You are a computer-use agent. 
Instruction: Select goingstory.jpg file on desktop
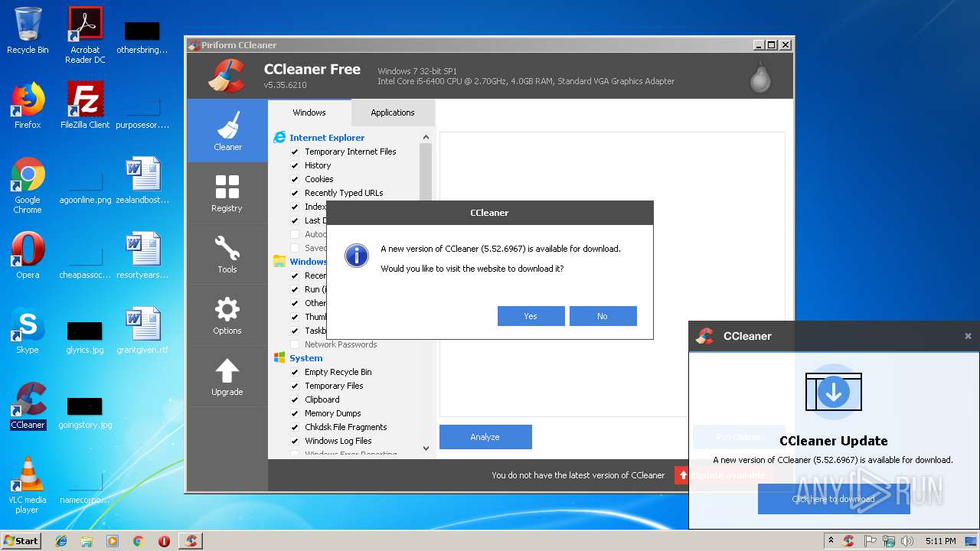pyautogui.click(x=85, y=412)
